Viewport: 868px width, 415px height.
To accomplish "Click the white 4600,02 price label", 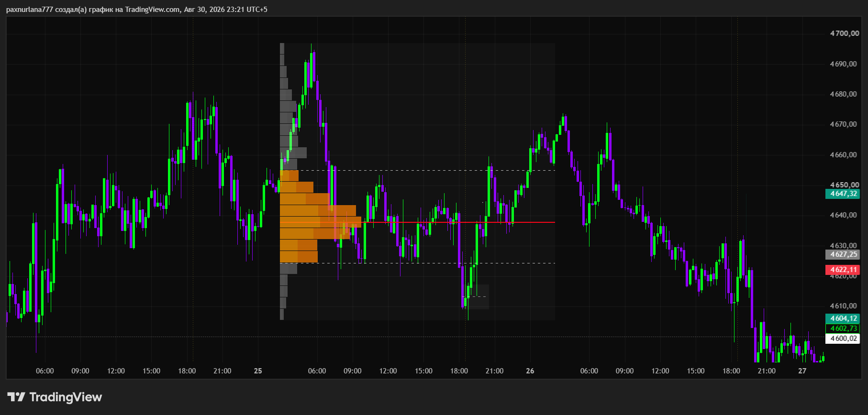I will coord(843,339).
